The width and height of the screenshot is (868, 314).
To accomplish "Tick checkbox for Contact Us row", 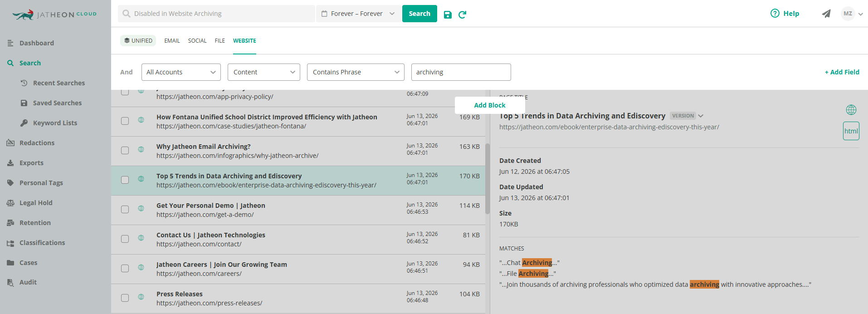I will [x=125, y=239].
